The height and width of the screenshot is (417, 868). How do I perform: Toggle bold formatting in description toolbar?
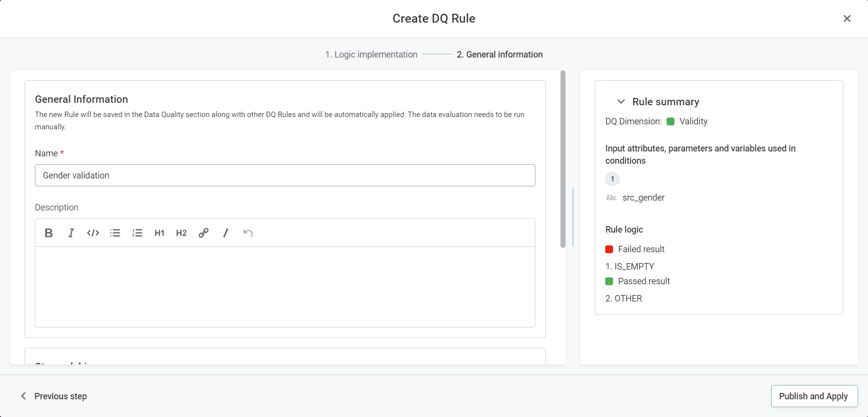click(49, 233)
